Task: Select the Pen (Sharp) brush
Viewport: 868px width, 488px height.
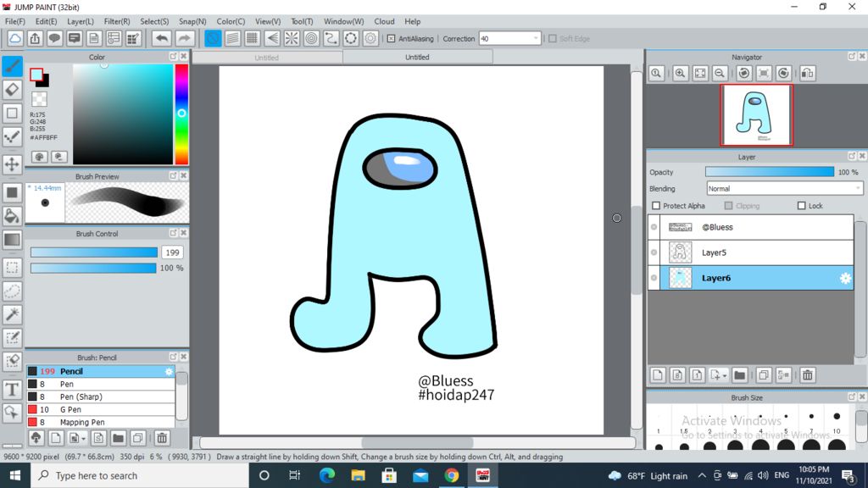Action: pos(101,396)
